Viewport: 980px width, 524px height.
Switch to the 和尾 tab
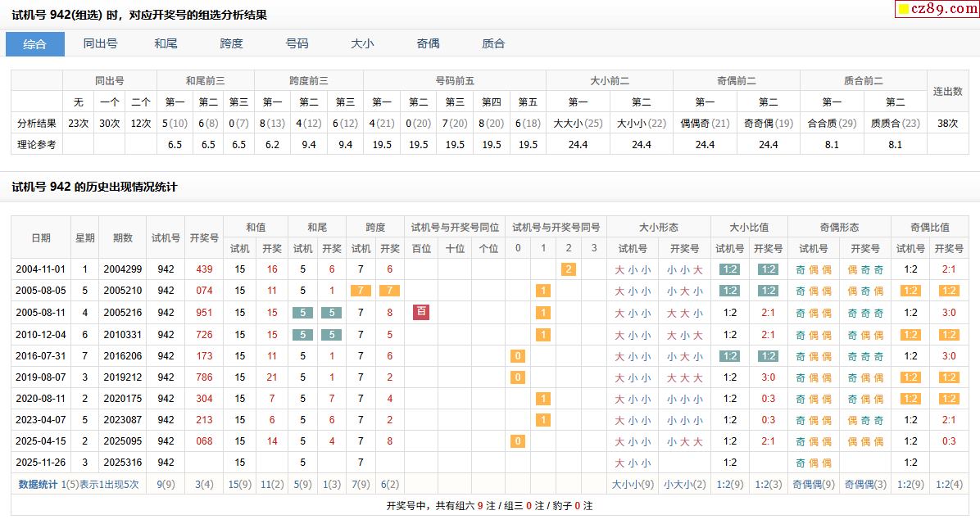166,44
